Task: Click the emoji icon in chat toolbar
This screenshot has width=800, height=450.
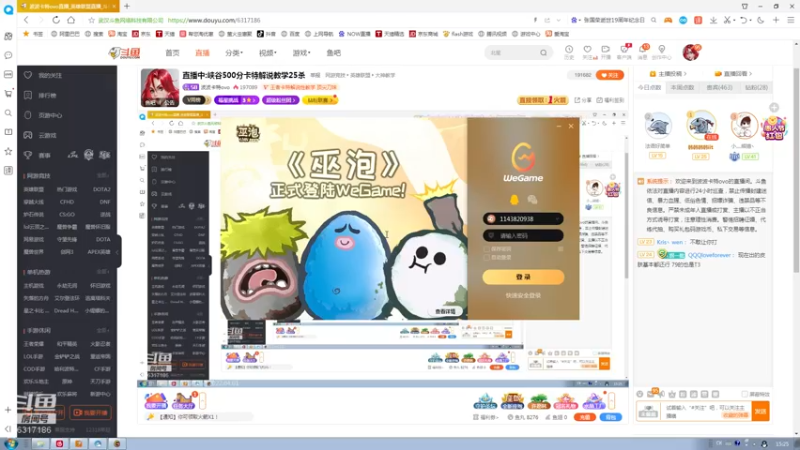Action: tap(640, 394)
